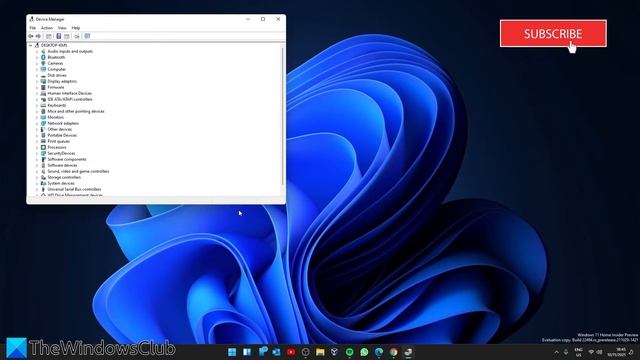Expand the Firmware category arrow

point(37,87)
